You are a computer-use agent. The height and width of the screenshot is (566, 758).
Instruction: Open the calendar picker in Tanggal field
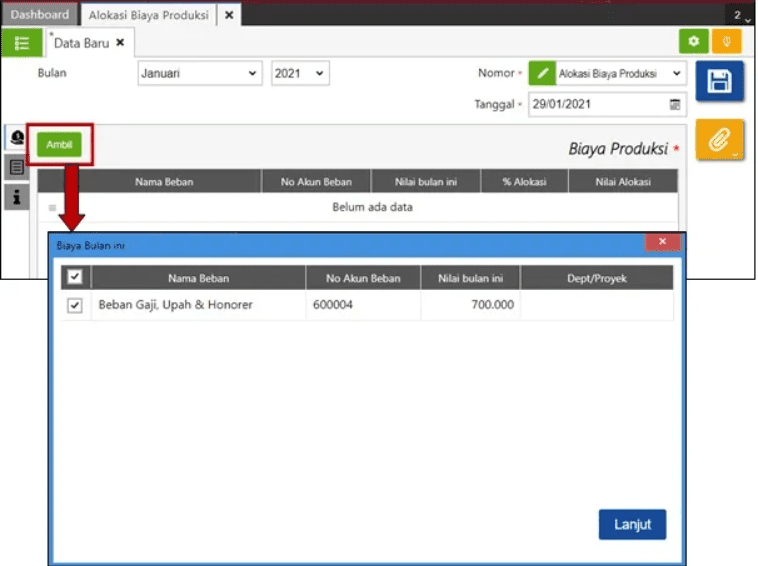click(675, 104)
